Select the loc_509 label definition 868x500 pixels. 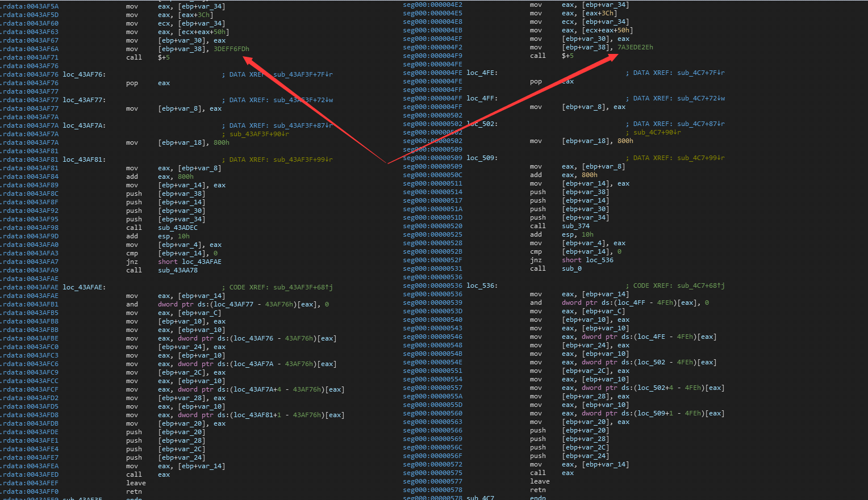pos(482,158)
